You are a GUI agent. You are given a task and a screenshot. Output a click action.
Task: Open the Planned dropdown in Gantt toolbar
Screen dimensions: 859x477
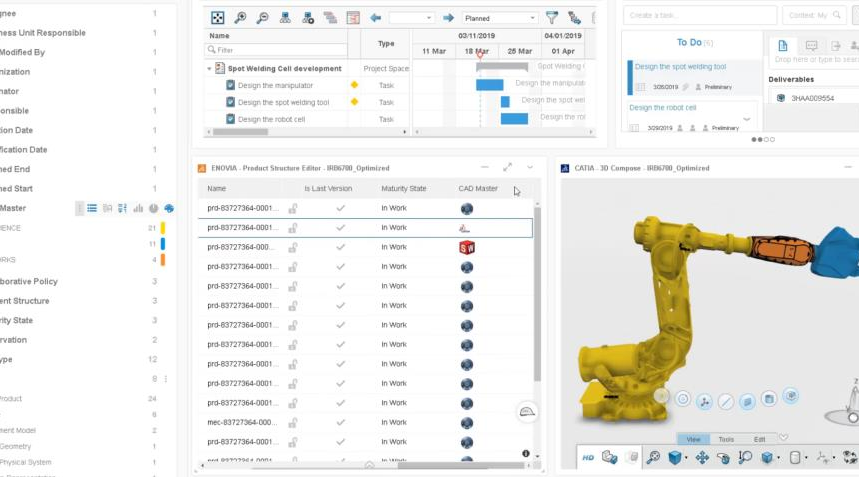pyautogui.click(x=500, y=18)
